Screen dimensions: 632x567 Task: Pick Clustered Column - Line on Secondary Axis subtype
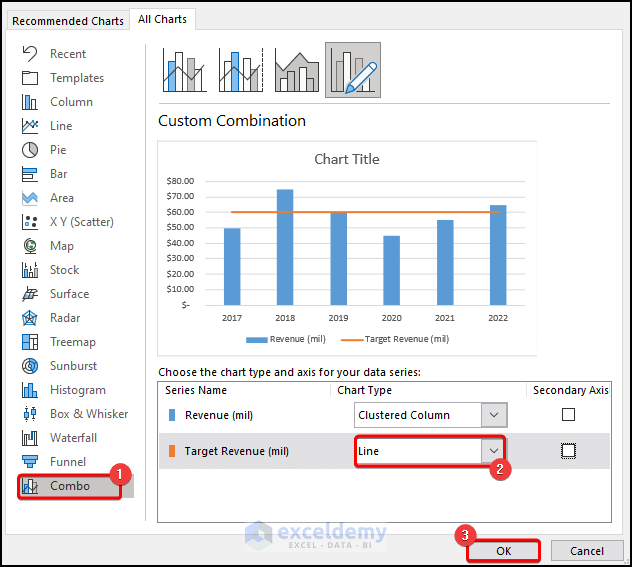(x=241, y=70)
